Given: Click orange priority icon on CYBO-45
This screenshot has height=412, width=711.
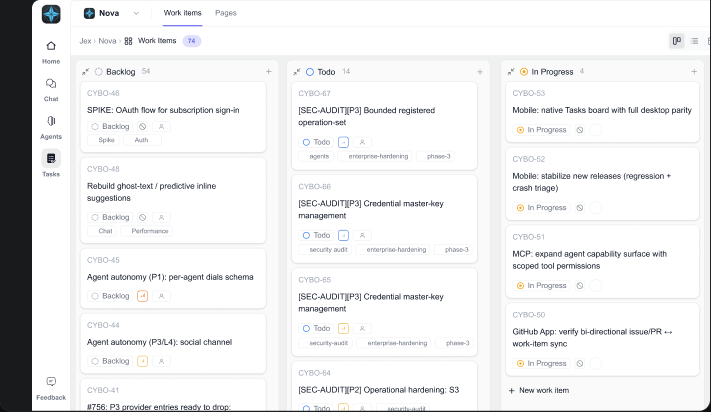Looking at the screenshot, I should point(142,296).
